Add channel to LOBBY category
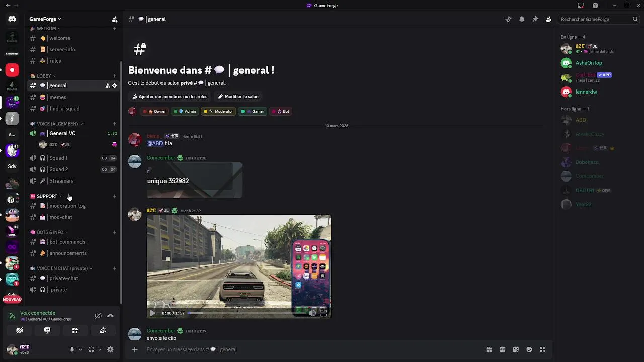Screen dimensions: 644x362 click(x=114, y=76)
